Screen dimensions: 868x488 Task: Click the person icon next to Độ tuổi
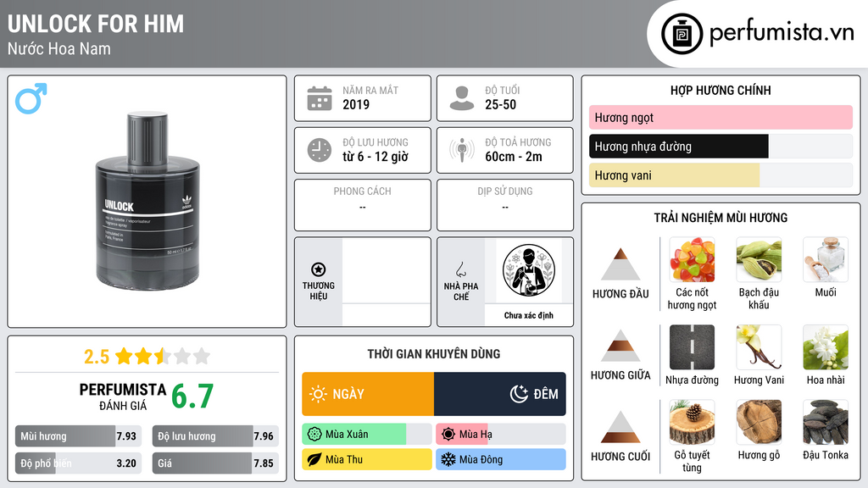(x=462, y=98)
